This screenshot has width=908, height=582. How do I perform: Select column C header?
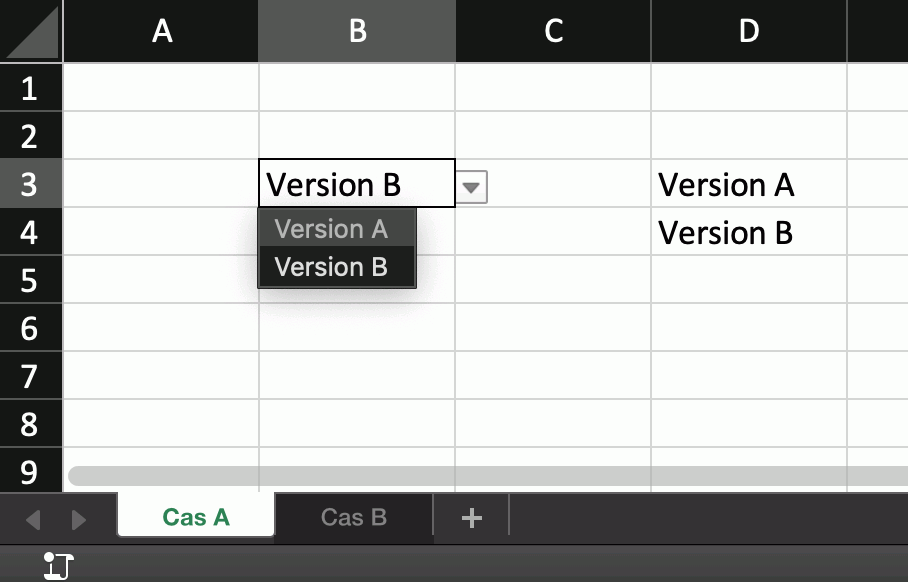click(553, 31)
